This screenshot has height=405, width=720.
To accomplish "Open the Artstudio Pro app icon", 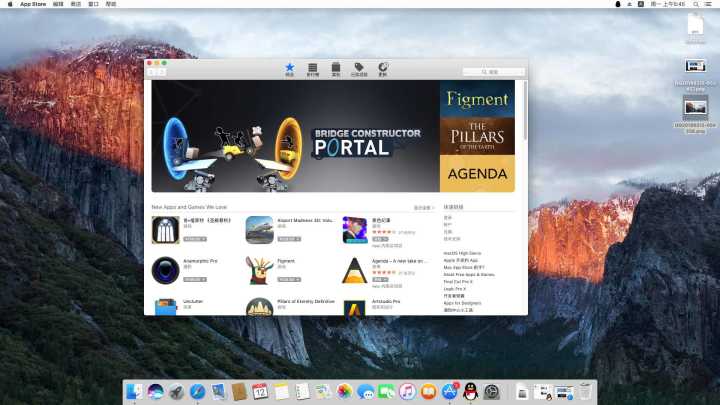I will (354, 307).
